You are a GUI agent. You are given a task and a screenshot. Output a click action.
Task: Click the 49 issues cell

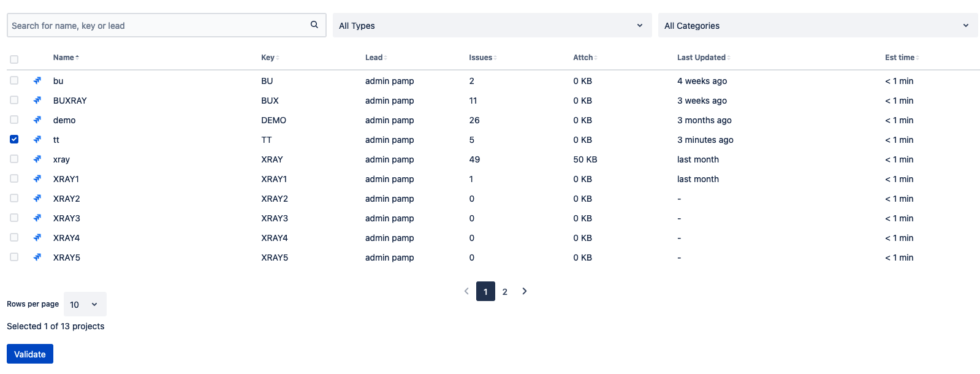coord(474,159)
